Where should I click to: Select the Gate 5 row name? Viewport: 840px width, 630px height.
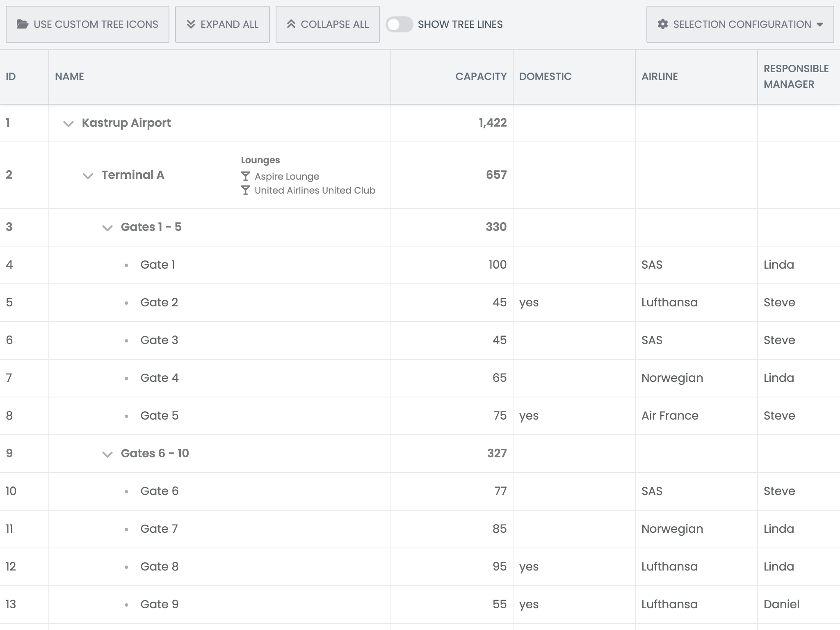coord(160,415)
